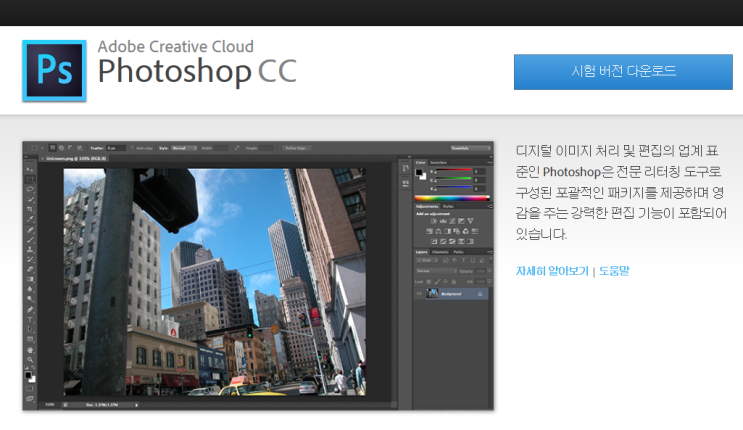
Task: Select the Zoom tool in the toolbar
Action: click(30, 360)
